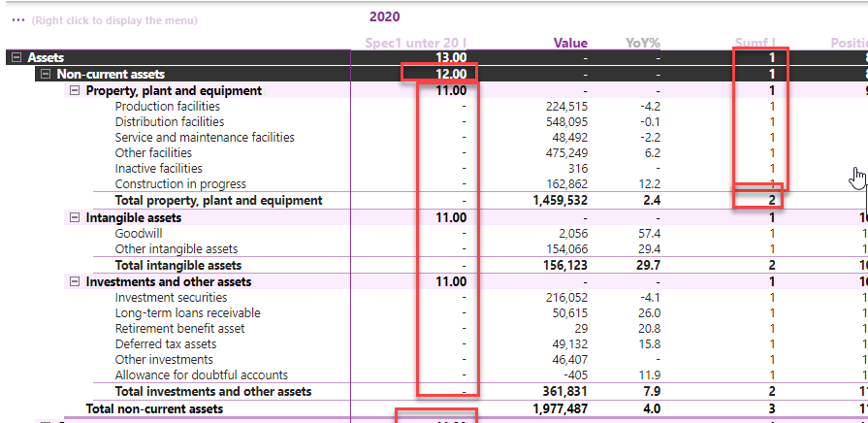Click the value 154,066
The width and height of the screenshot is (868, 423).
[x=565, y=249]
